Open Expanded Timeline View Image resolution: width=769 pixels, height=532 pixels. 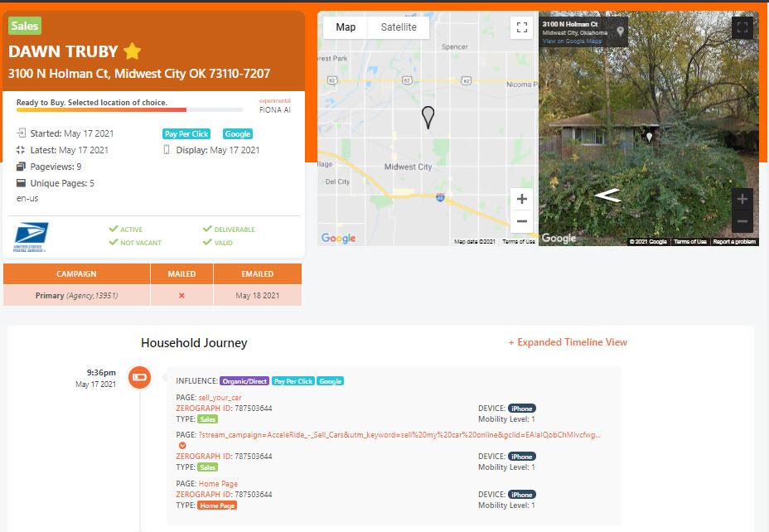(x=568, y=342)
